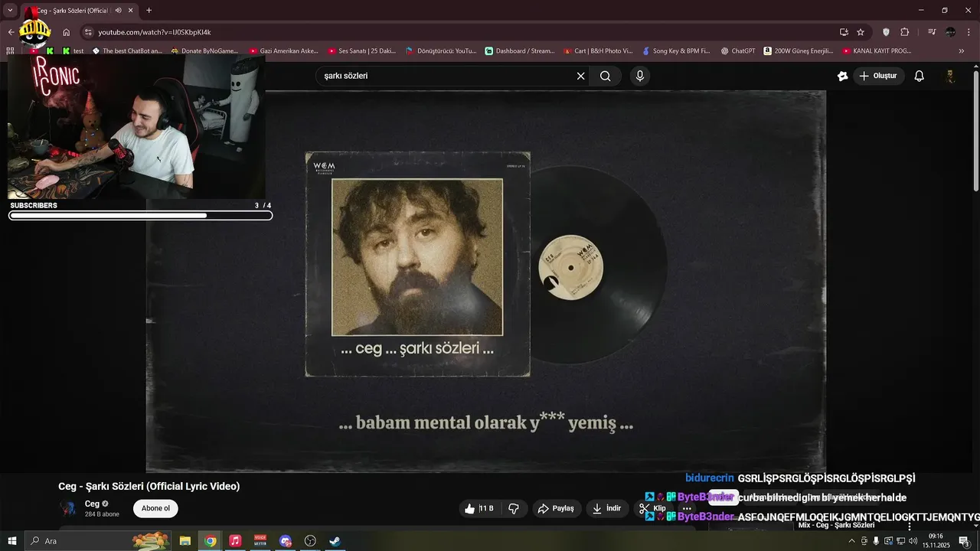
Task: Open the ChatGPT bookmark
Action: (x=738, y=51)
